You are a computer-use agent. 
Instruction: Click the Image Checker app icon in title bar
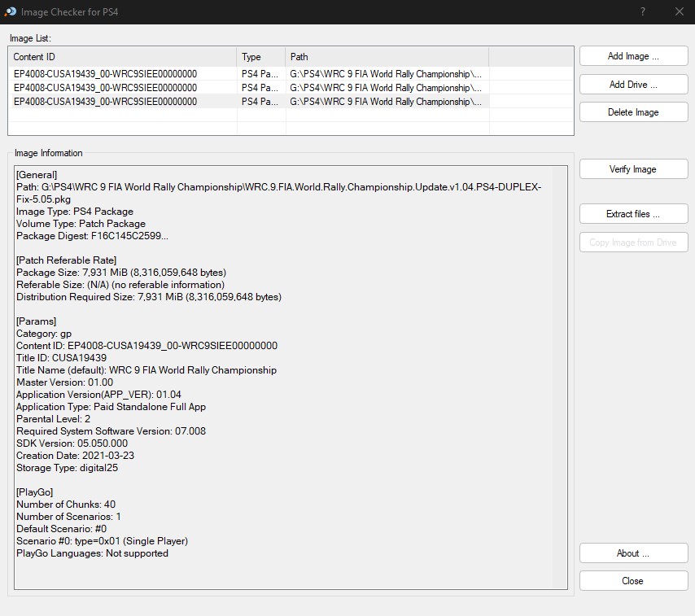[x=11, y=12]
